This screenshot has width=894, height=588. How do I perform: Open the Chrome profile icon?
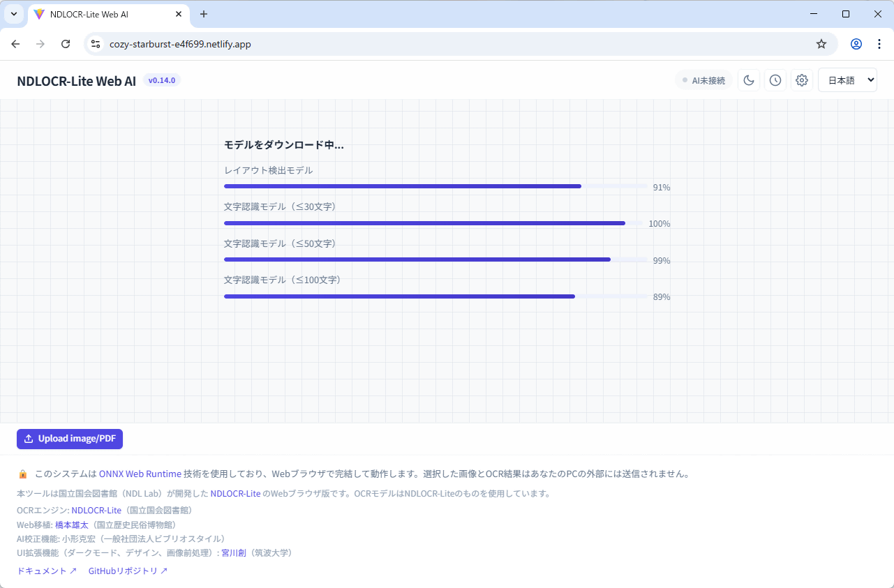856,44
